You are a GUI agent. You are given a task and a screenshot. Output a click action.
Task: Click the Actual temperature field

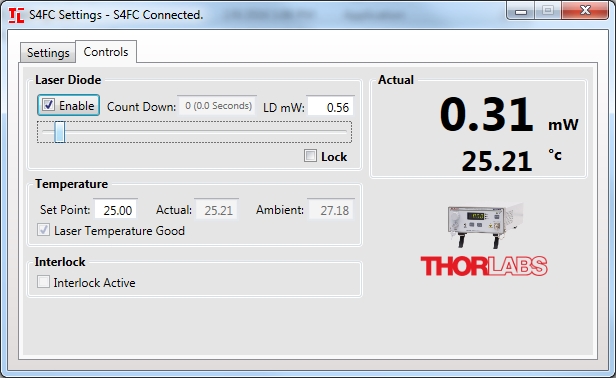pos(217,210)
